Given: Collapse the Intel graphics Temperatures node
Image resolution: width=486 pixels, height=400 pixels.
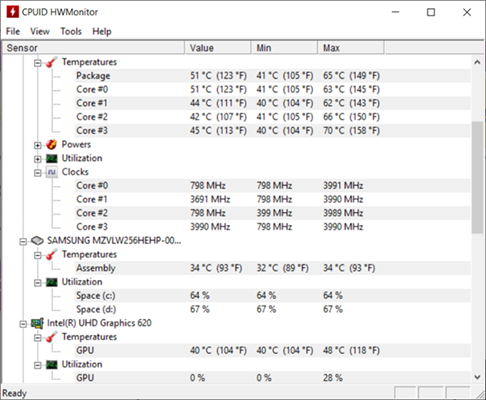Looking at the screenshot, I should [x=38, y=338].
